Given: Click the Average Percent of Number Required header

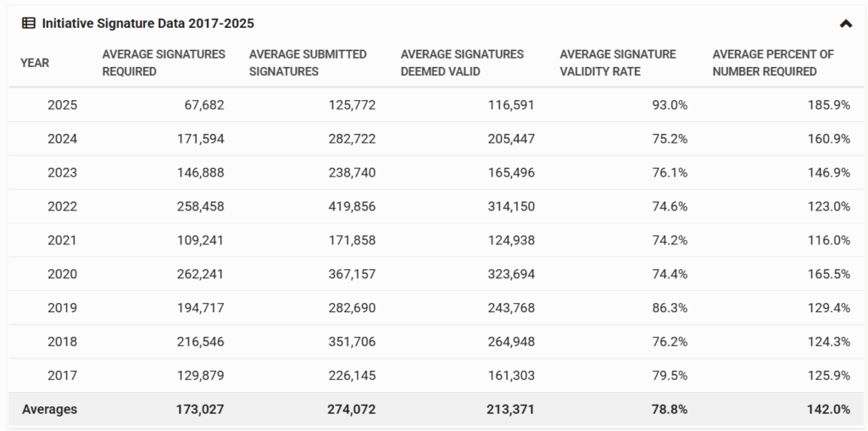Looking at the screenshot, I should pos(773,63).
